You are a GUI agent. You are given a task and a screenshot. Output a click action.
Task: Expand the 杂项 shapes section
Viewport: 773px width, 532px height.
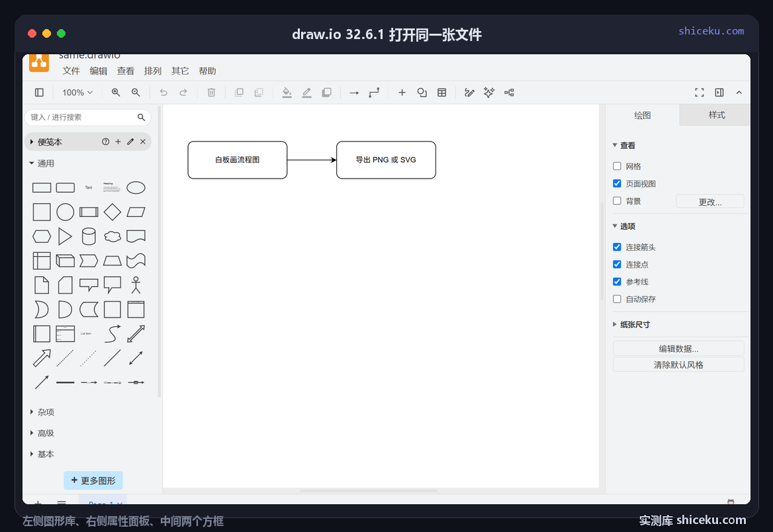click(42, 412)
